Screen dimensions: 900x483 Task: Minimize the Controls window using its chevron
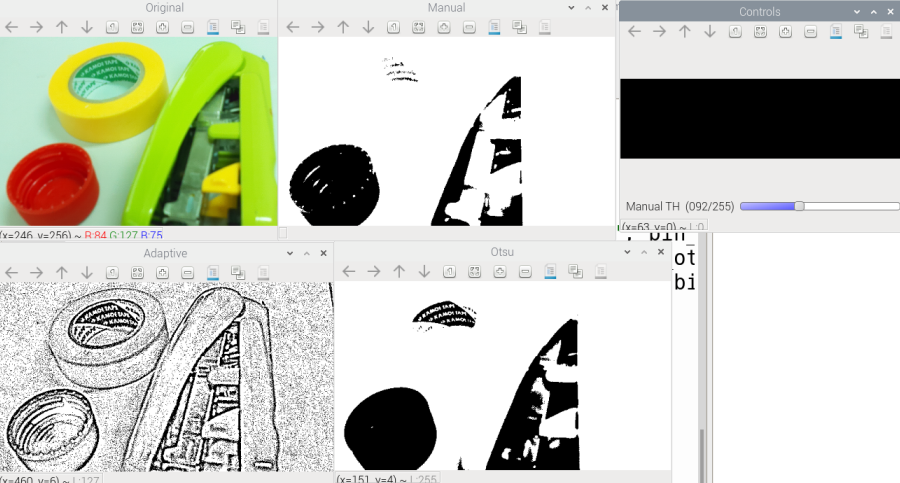pyautogui.click(x=857, y=11)
